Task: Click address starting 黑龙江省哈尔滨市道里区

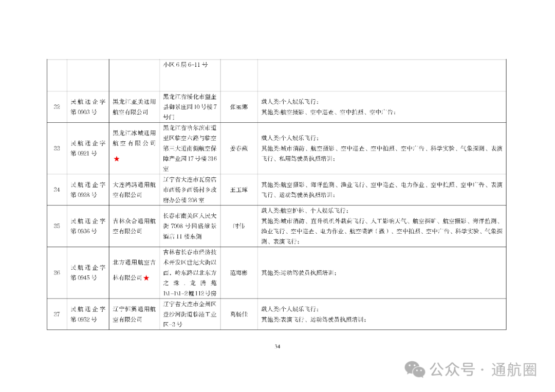Action: pos(190,148)
